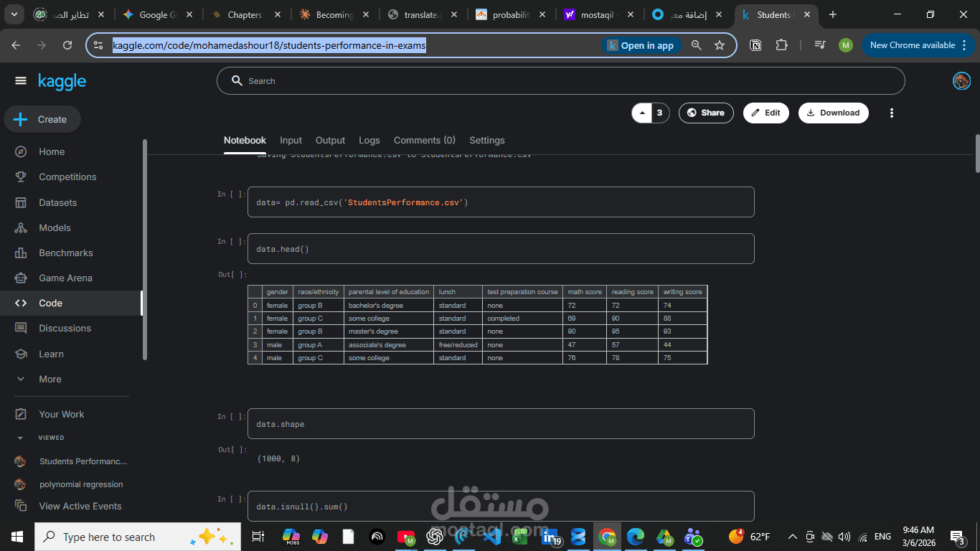
Task: Open the three-dot more options menu
Action: 892,113
